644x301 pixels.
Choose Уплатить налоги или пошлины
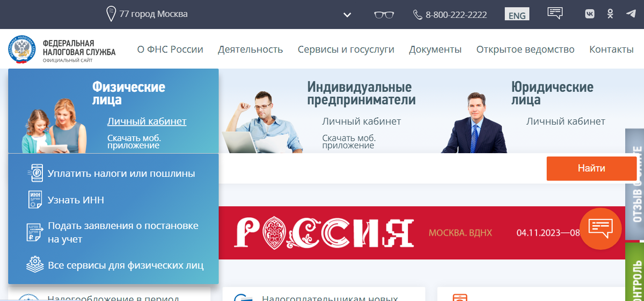[x=121, y=174]
